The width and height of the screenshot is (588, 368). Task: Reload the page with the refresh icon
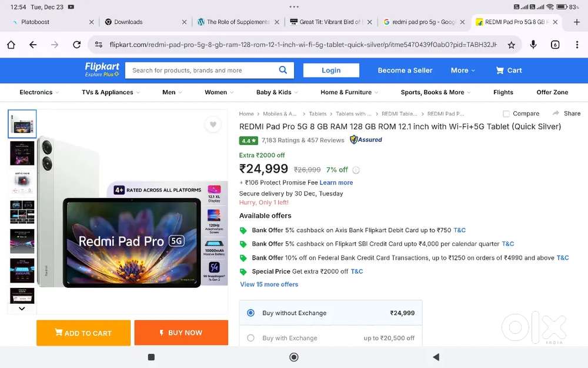[x=76, y=45]
